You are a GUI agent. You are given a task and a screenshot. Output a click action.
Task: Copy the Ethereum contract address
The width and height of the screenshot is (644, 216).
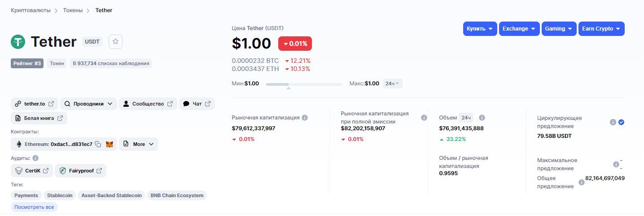(98, 144)
